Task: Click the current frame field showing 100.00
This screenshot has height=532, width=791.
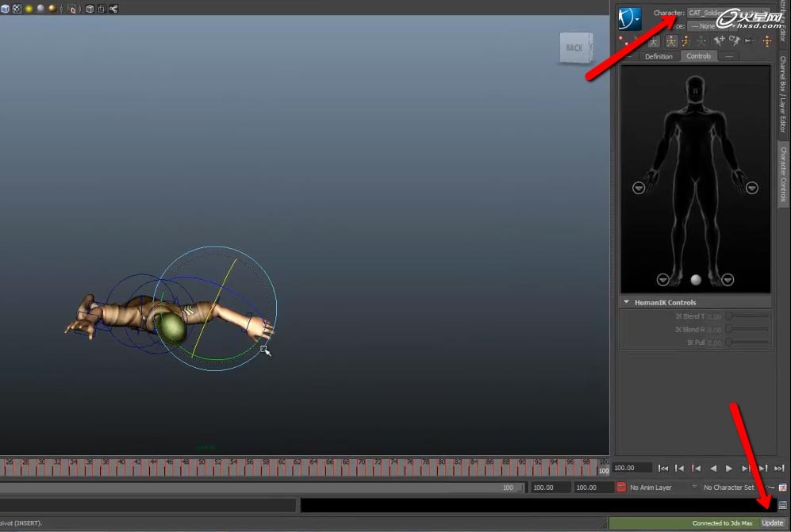Action: click(632, 468)
